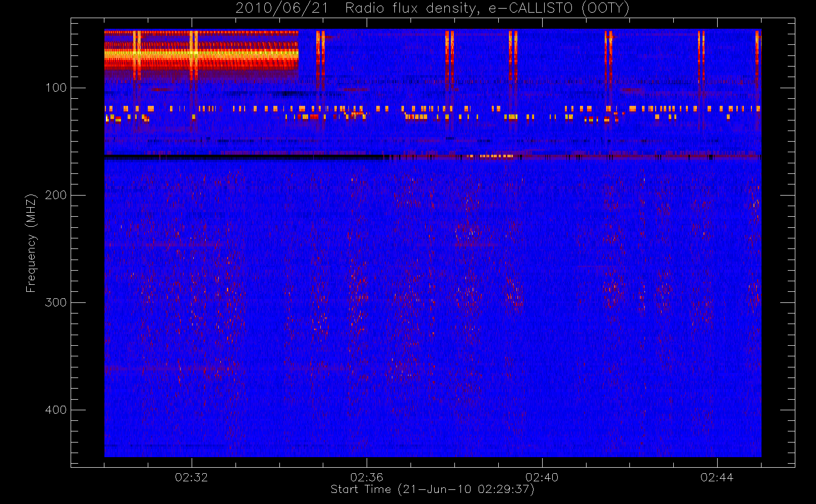
Task: Click the 400 frequency tick label
Action: click(x=56, y=410)
